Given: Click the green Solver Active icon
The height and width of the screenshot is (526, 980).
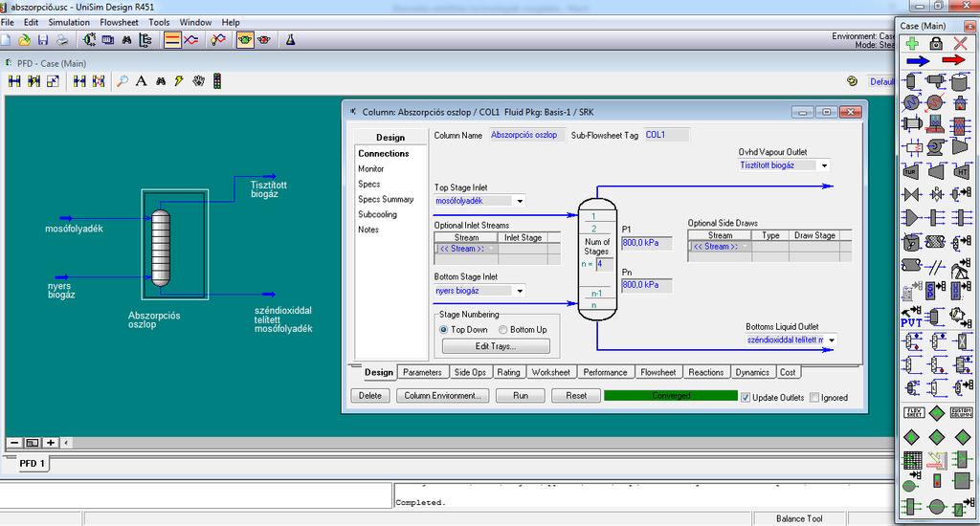Looking at the screenshot, I should [x=245, y=40].
